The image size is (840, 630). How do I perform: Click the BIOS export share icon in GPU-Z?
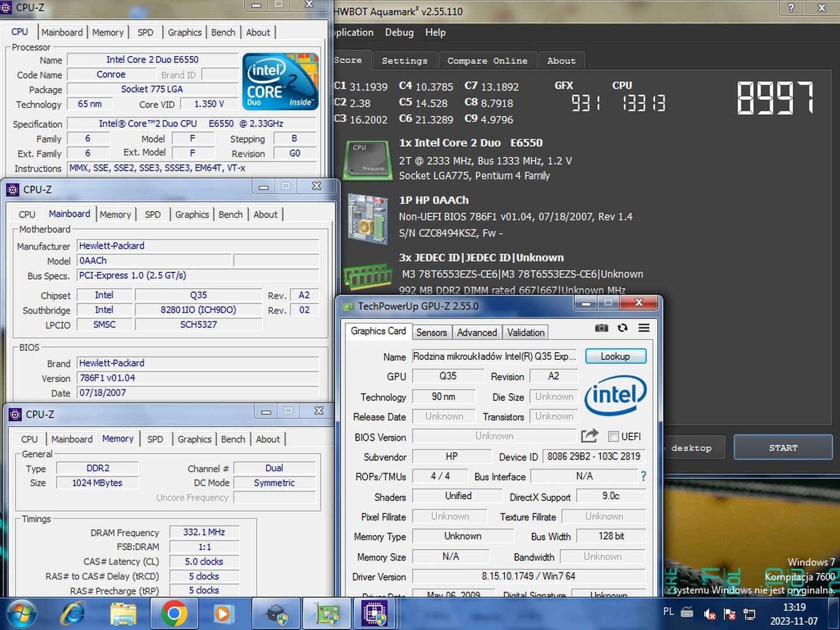(590, 436)
